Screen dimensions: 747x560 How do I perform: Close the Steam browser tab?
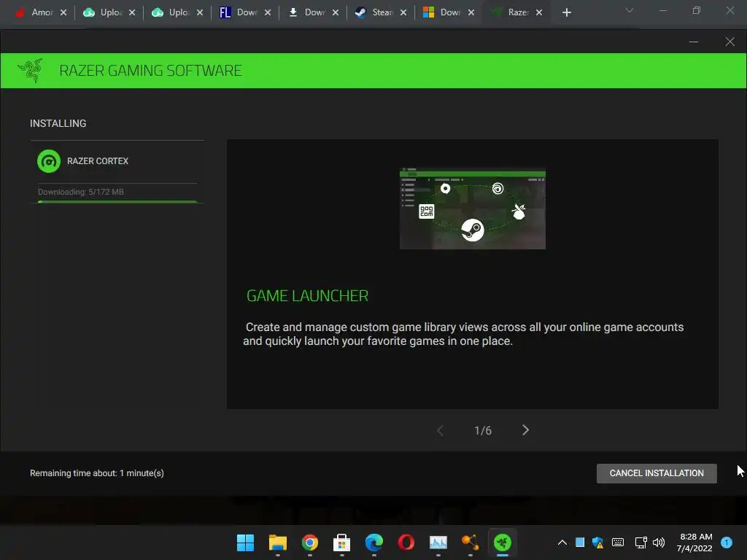(403, 12)
